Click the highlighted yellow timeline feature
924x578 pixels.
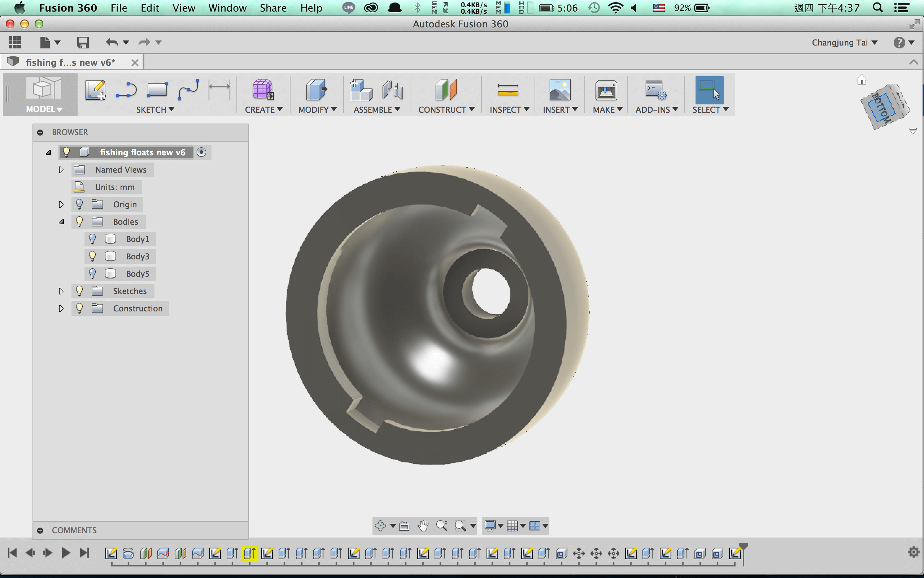pyautogui.click(x=250, y=553)
